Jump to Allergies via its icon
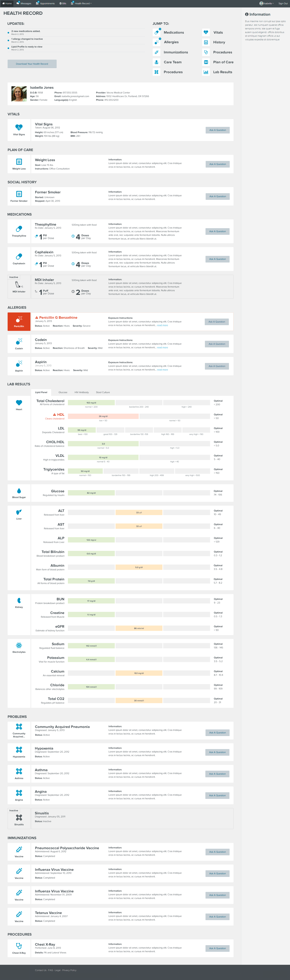Screen dimensions: 290x980 (156, 42)
